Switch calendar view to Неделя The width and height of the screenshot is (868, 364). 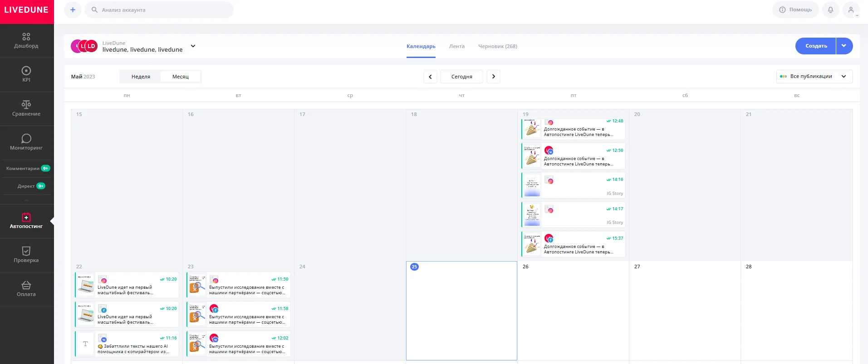click(141, 77)
